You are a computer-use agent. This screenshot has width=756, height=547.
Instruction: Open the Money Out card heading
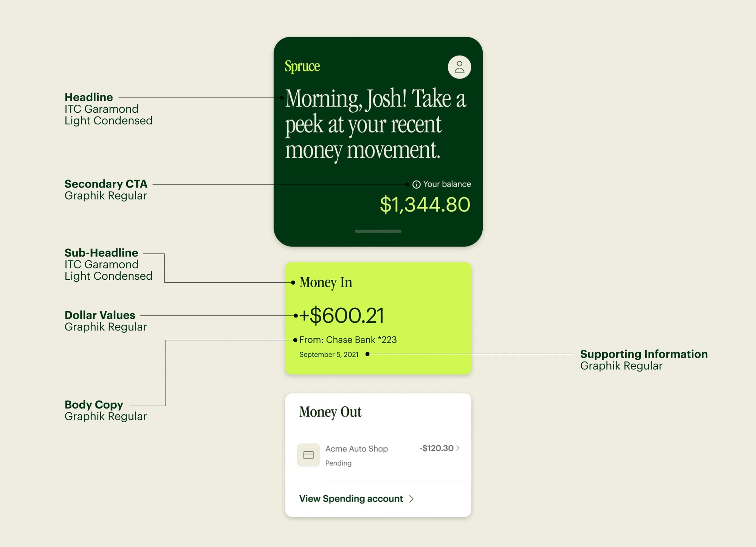tap(330, 412)
